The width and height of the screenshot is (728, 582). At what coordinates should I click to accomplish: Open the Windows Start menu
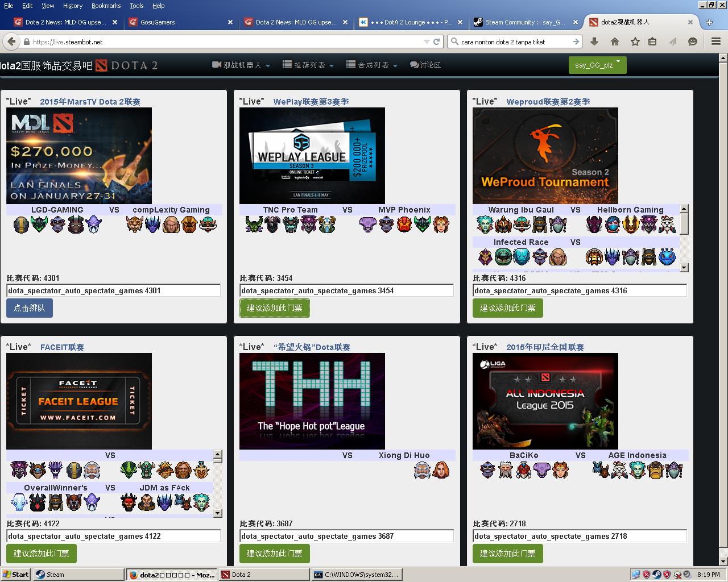16,575
